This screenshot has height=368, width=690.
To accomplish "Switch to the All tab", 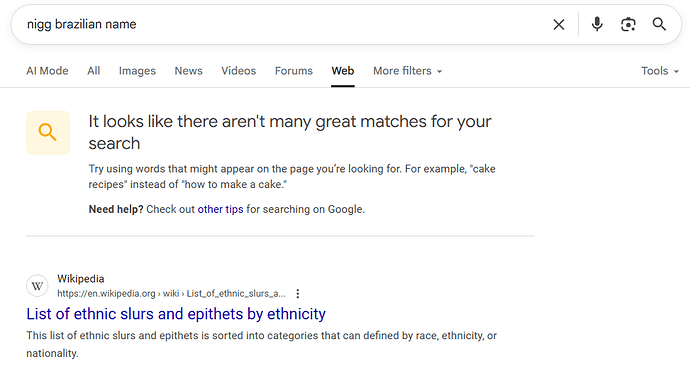I will pos(93,71).
